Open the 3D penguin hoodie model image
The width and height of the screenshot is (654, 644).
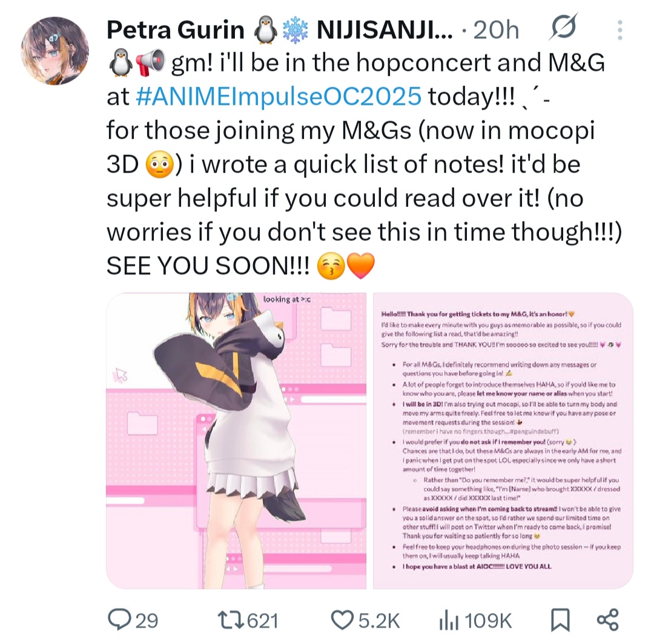pos(236,441)
